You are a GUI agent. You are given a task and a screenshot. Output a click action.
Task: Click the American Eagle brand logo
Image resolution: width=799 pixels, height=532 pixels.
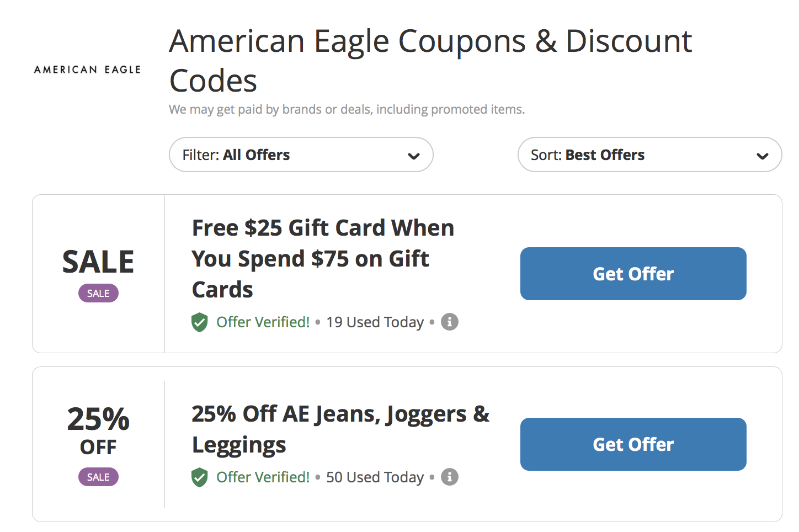click(x=86, y=69)
